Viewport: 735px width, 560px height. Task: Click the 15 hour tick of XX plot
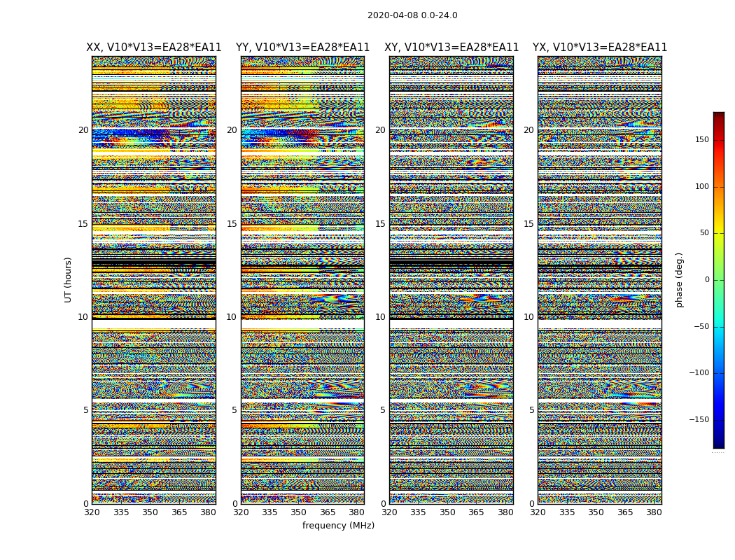[83, 224]
